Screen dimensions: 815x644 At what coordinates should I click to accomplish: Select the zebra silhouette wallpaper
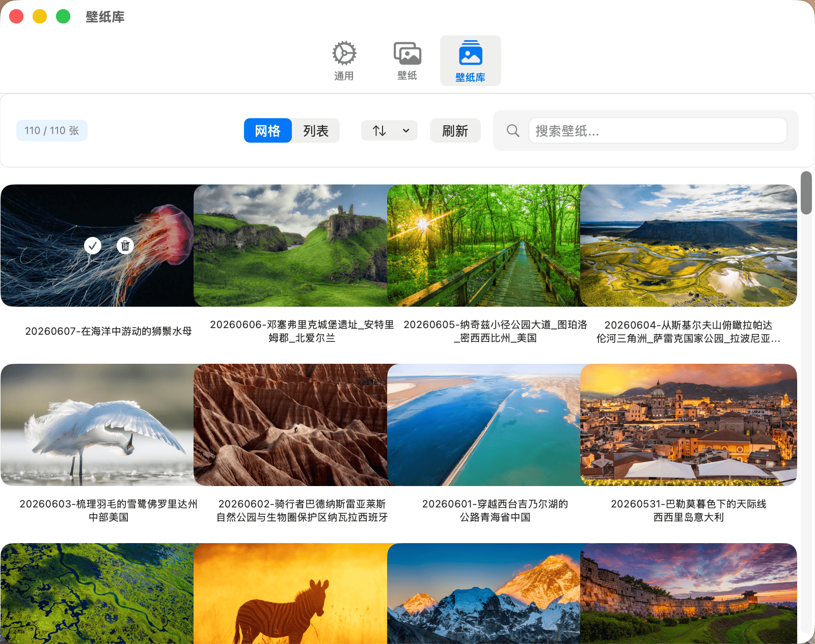pyautogui.click(x=290, y=593)
